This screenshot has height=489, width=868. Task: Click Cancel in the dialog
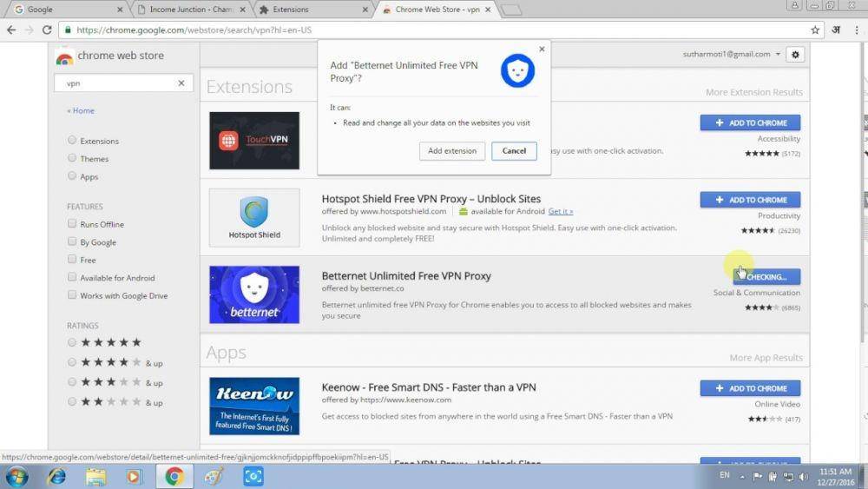[514, 150]
